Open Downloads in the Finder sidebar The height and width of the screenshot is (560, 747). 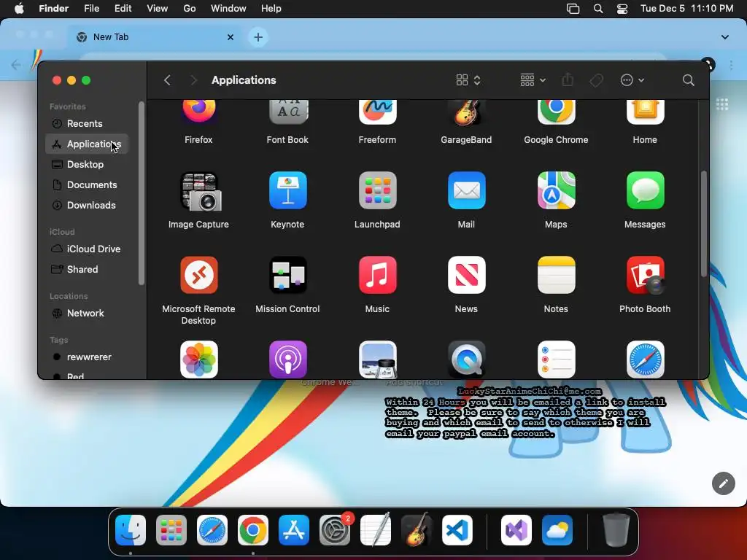click(x=87, y=205)
